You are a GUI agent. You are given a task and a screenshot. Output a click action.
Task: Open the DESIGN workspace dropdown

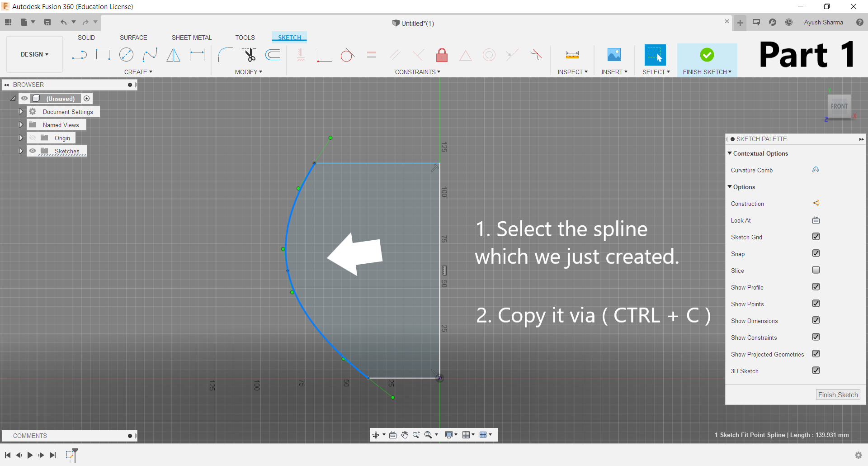[34, 54]
